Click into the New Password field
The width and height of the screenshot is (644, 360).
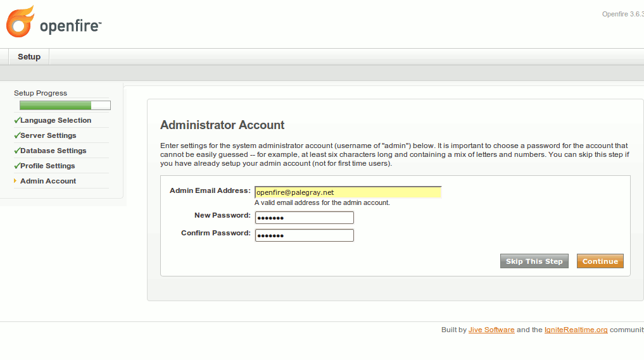point(304,218)
